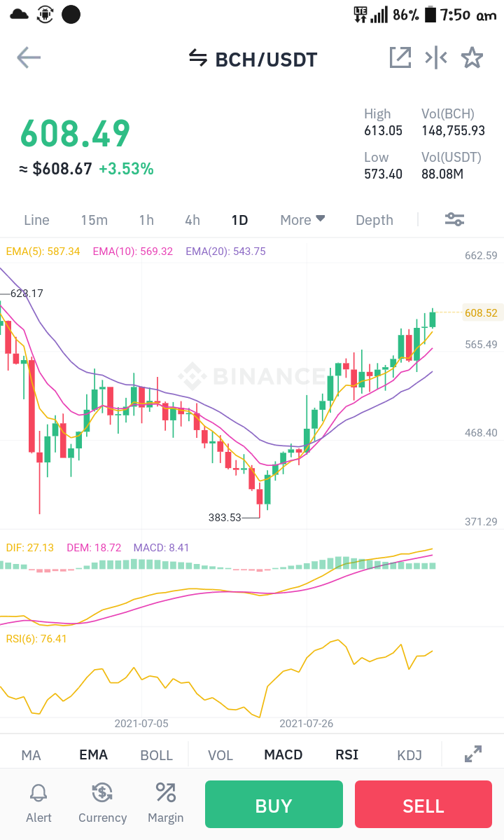Image resolution: width=504 pixels, height=840 pixels.
Task: Expand the More timeframes dropdown
Action: click(302, 220)
